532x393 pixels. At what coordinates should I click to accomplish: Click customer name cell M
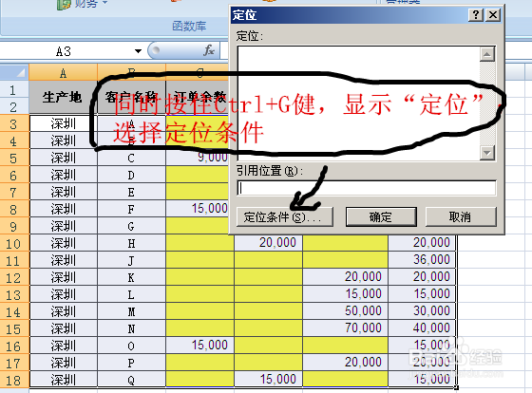tap(131, 311)
